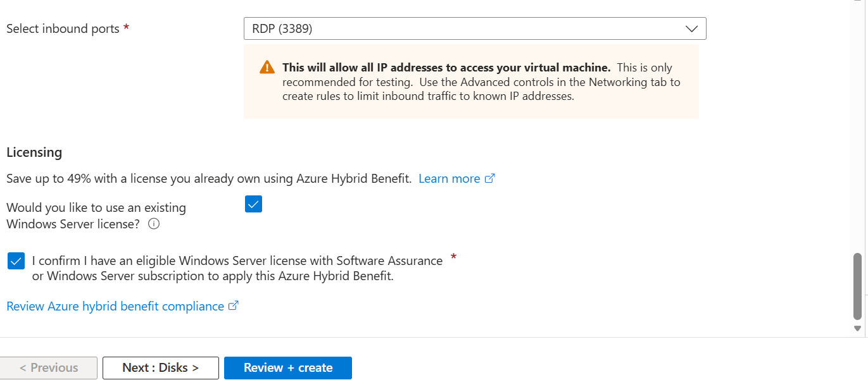
Task: Click the Select inbound ports label
Action: click(x=63, y=28)
